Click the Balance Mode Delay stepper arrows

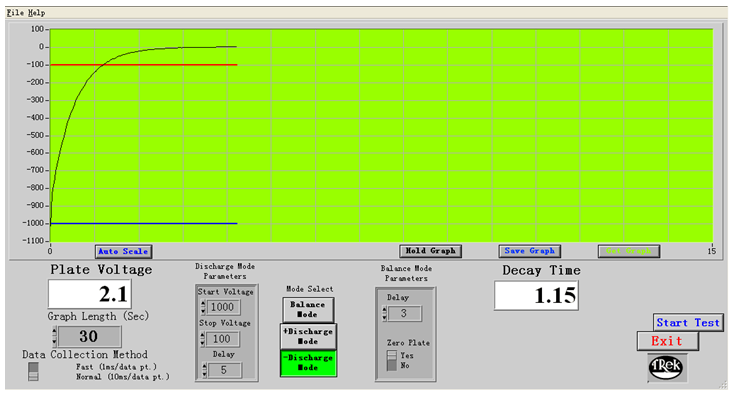point(385,313)
